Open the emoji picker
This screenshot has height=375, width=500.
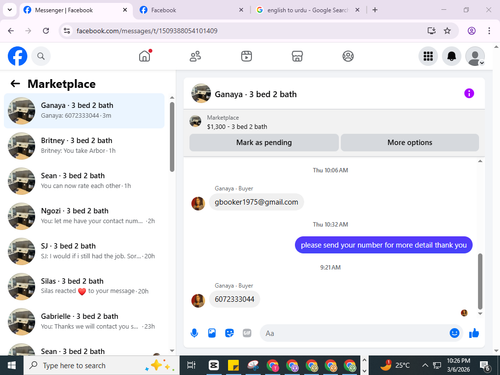[x=454, y=333]
